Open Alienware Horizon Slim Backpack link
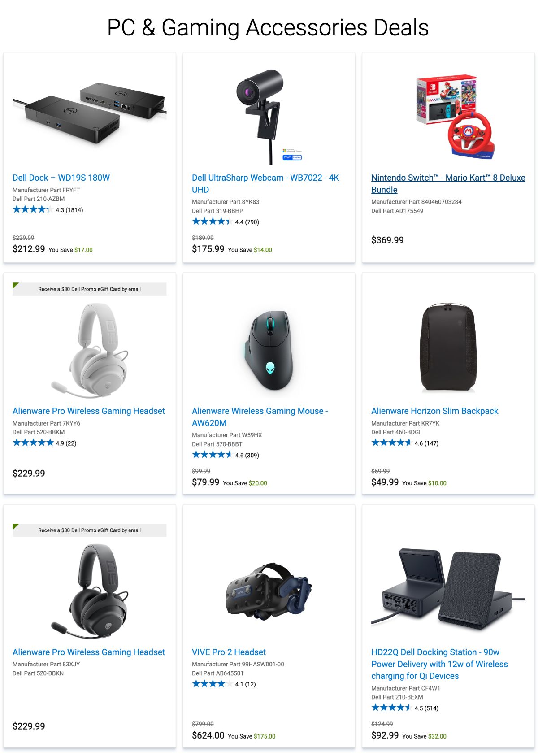The image size is (538, 756). (x=435, y=411)
